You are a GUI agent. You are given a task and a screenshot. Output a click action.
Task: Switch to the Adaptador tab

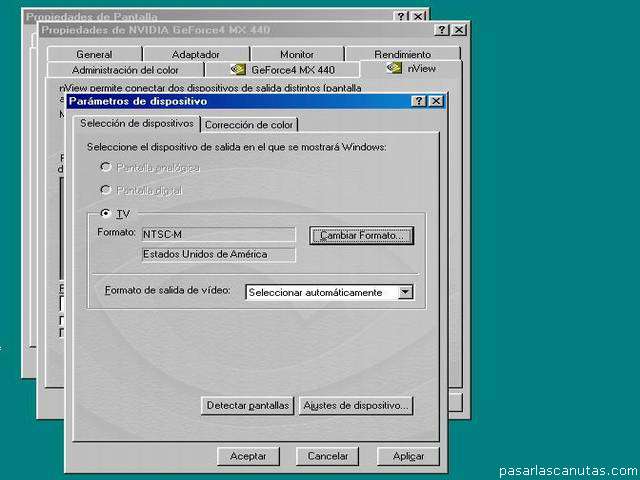pos(196,54)
